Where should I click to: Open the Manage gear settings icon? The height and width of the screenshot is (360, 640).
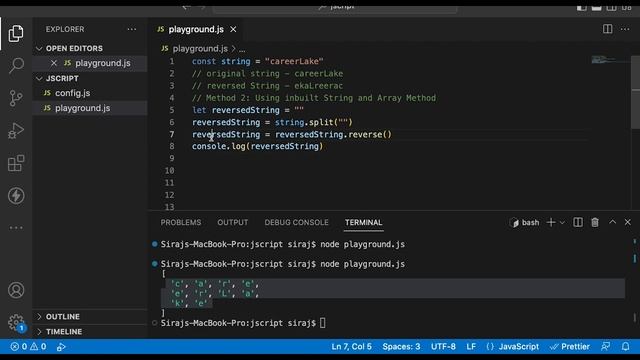pyautogui.click(x=16, y=322)
